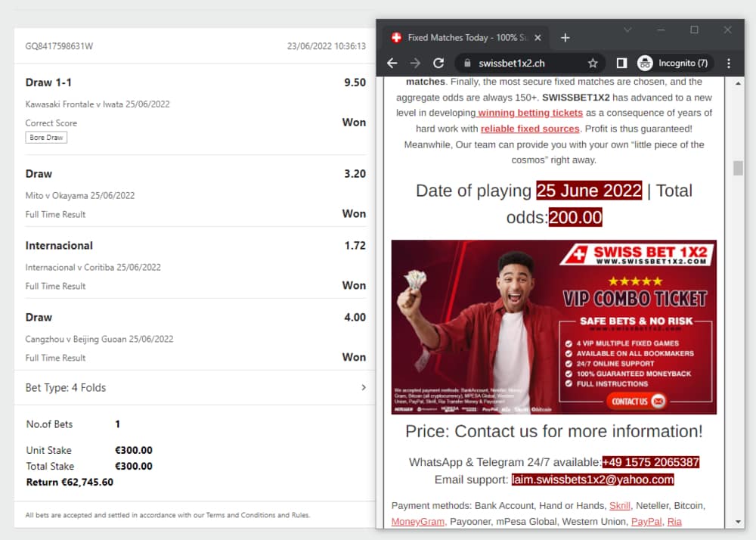Screen dimensions: 756x540
Task: Click the Total Stake €300.00 amount
Action: (134, 466)
